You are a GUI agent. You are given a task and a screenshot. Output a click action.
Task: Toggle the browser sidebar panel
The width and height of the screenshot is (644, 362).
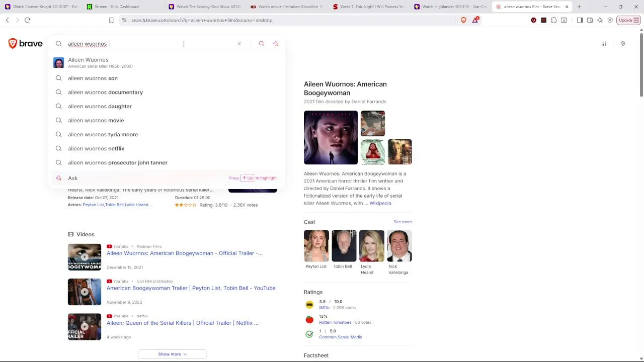pos(580,20)
